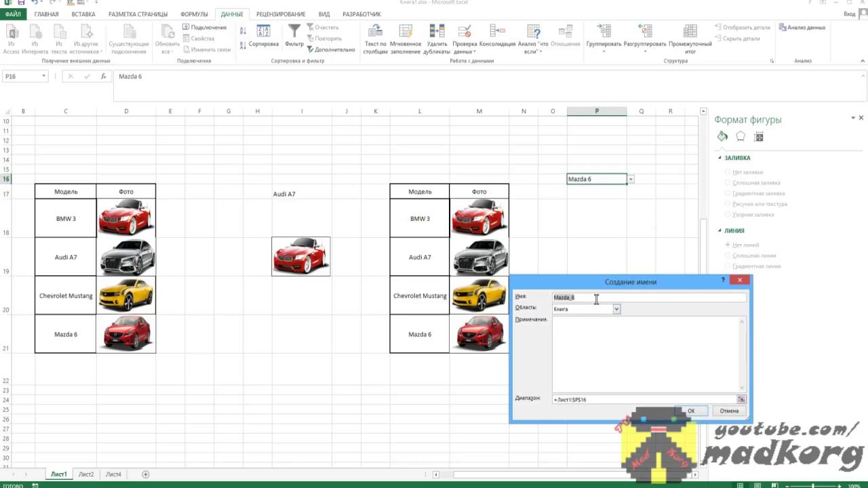Click Отношения in the ribbon
The image size is (868, 488).
point(565,36)
